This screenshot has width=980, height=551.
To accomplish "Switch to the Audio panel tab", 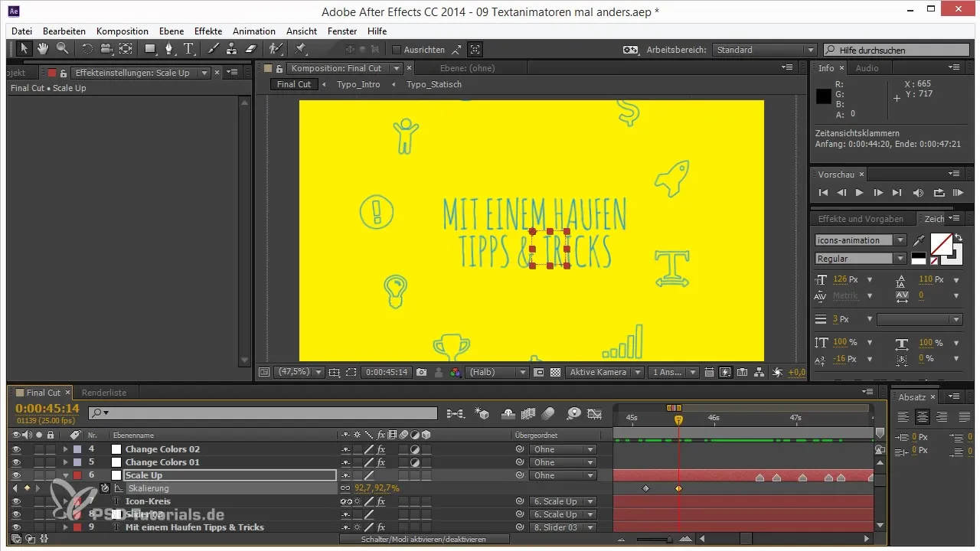I will [867, 68].
